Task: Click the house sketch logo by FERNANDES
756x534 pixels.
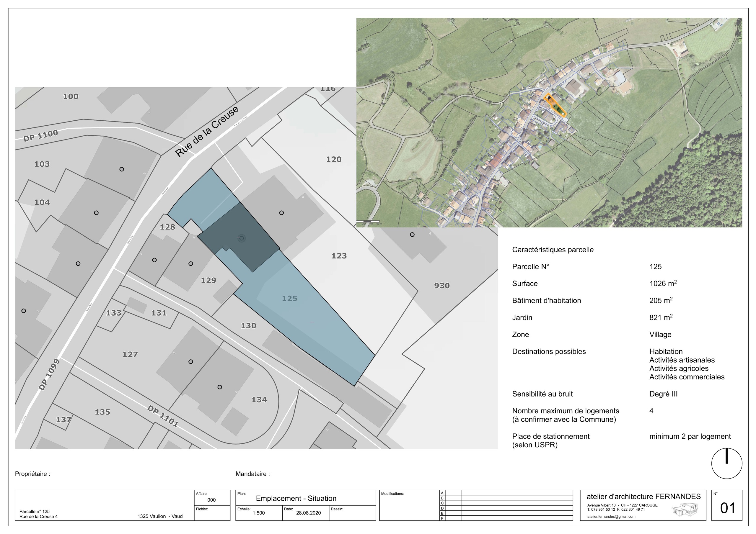Action: (x=685, y=510)
